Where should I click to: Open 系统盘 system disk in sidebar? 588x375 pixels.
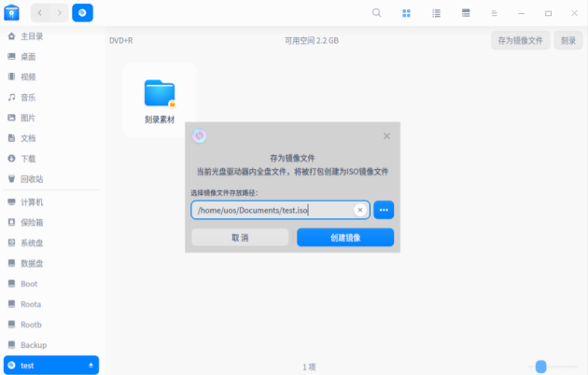[51, 243]
